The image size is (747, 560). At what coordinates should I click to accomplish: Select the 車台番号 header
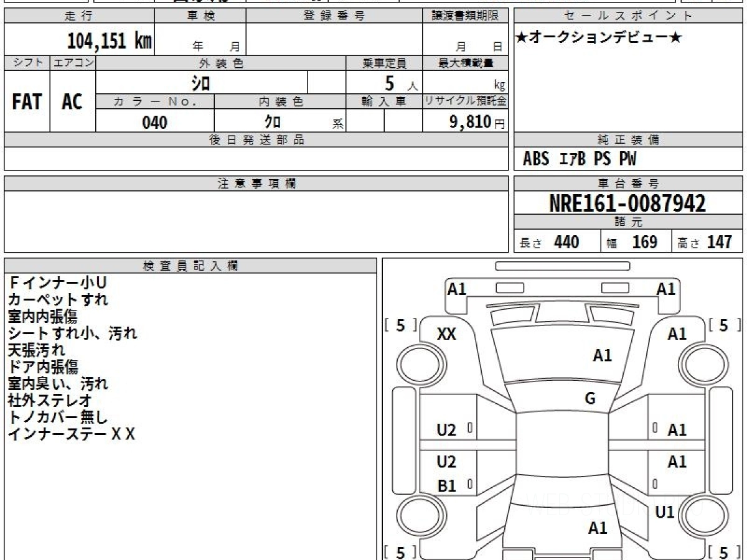coord(628,184)
